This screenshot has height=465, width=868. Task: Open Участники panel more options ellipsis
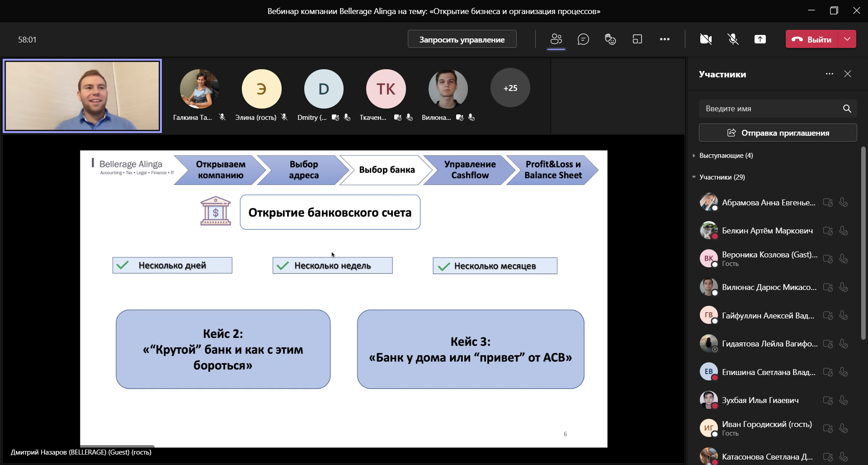tap(829, 74)
